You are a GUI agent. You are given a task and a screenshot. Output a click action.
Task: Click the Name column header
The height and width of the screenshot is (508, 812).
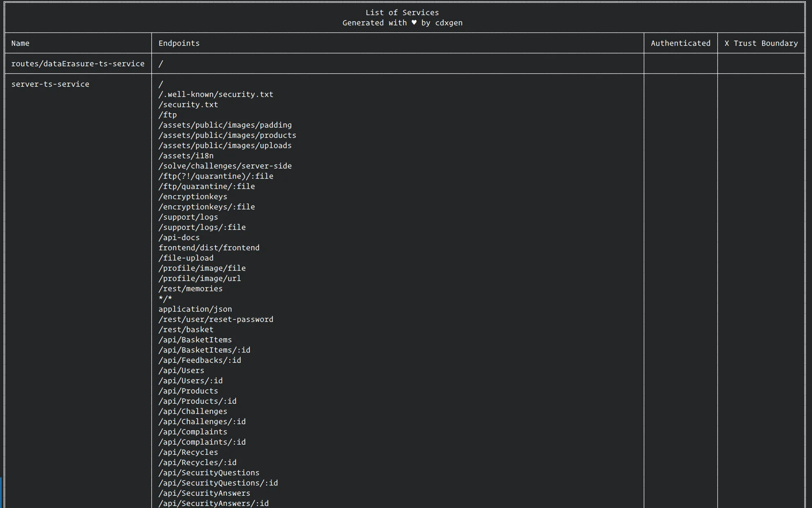pyautogui.click(x=20, y=43)
